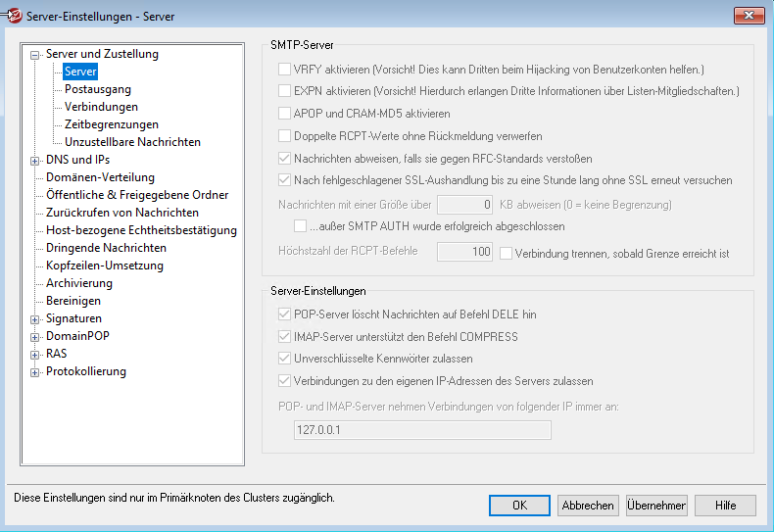Click the Höchstzahl der RCPT-Befehle field
This screenshot has height=532, width=774.
[464, 253]
